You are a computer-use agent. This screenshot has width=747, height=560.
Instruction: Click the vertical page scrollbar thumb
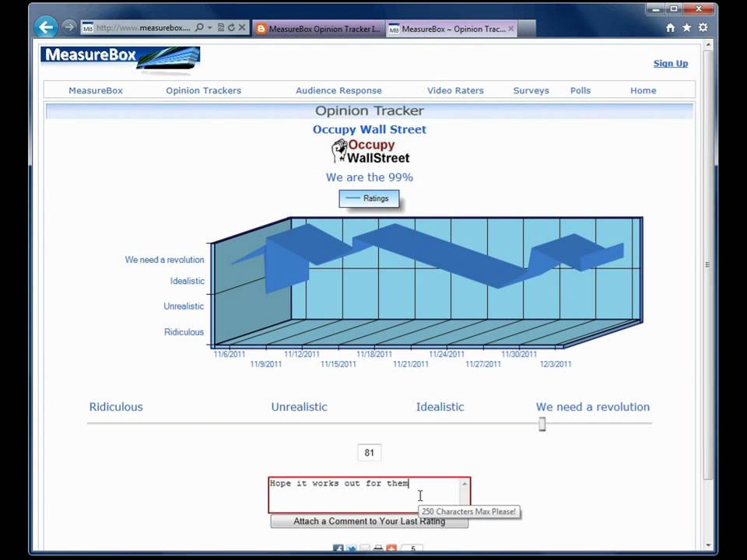tap(708, 264)
